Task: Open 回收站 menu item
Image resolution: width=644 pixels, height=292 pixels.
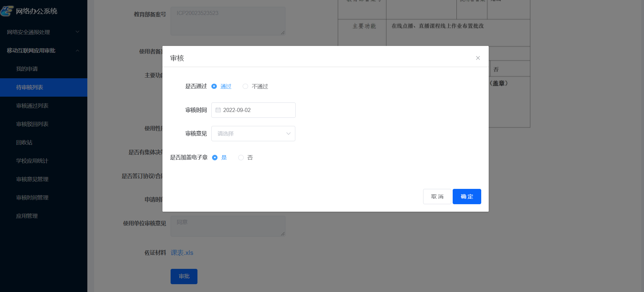Action: [x=24, y=142]
